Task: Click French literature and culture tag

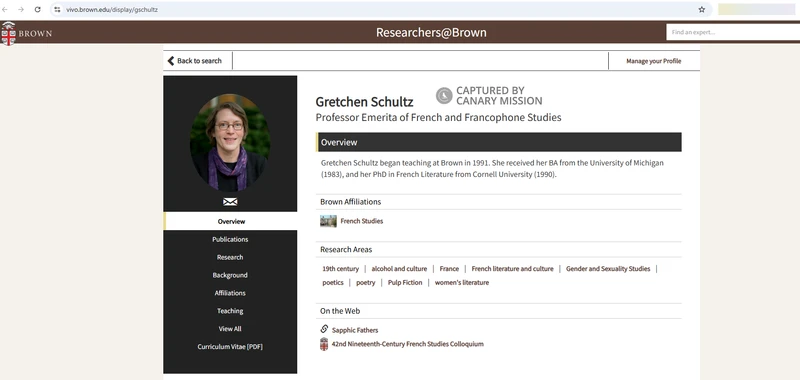Action: pyautogui.click(x=512, y=268)
